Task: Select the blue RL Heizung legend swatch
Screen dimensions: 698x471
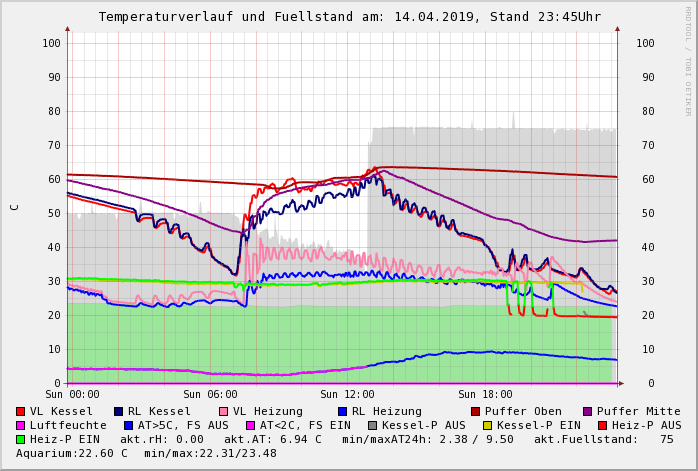Action: click(342, 412)
